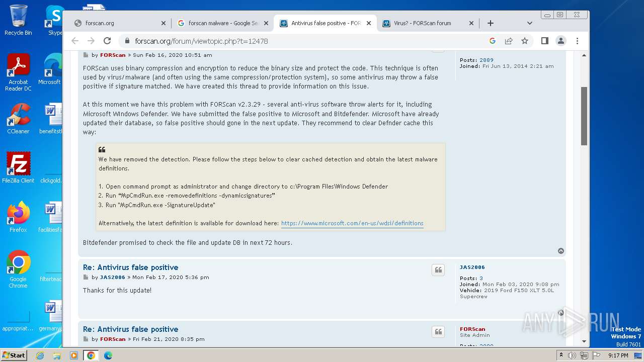644x362 pixels.
Task: Open the Start menu
Action: (x=14, y=355)
